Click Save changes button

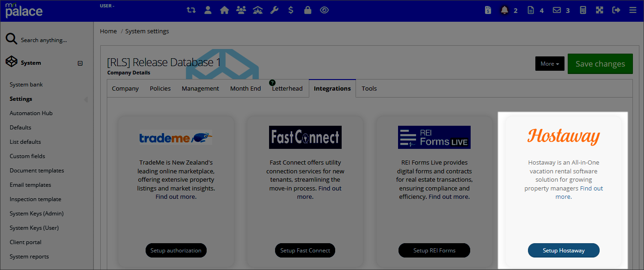pyautogui.click(x=600, y=64)
